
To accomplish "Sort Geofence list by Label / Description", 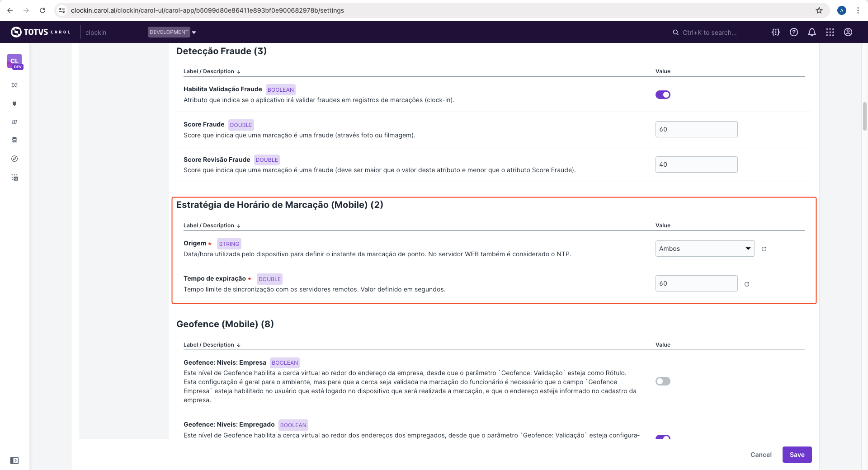I will point(212,345).
